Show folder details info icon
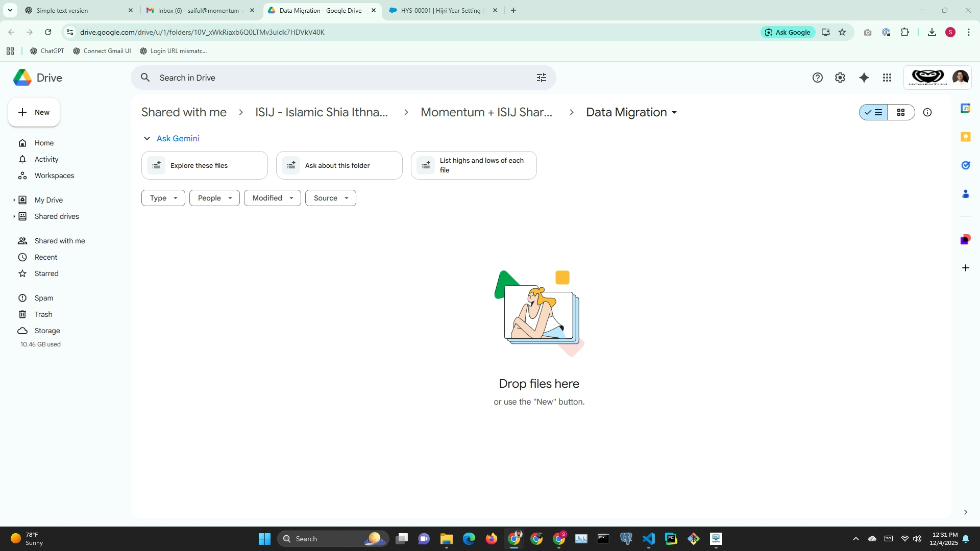The width and height of the screenshot is (980, 551). (927, 112)
